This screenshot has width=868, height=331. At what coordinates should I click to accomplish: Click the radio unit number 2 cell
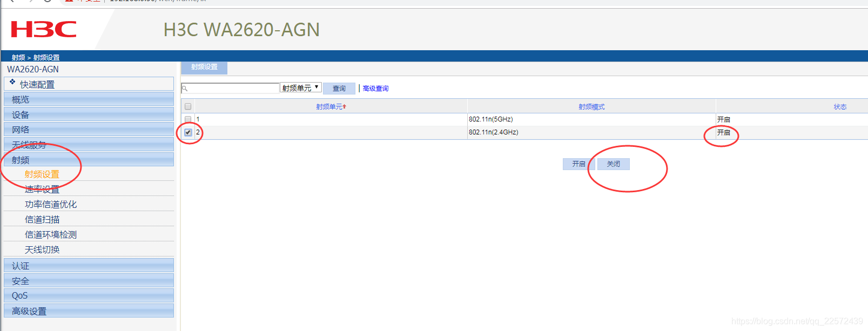click(331, 132)
